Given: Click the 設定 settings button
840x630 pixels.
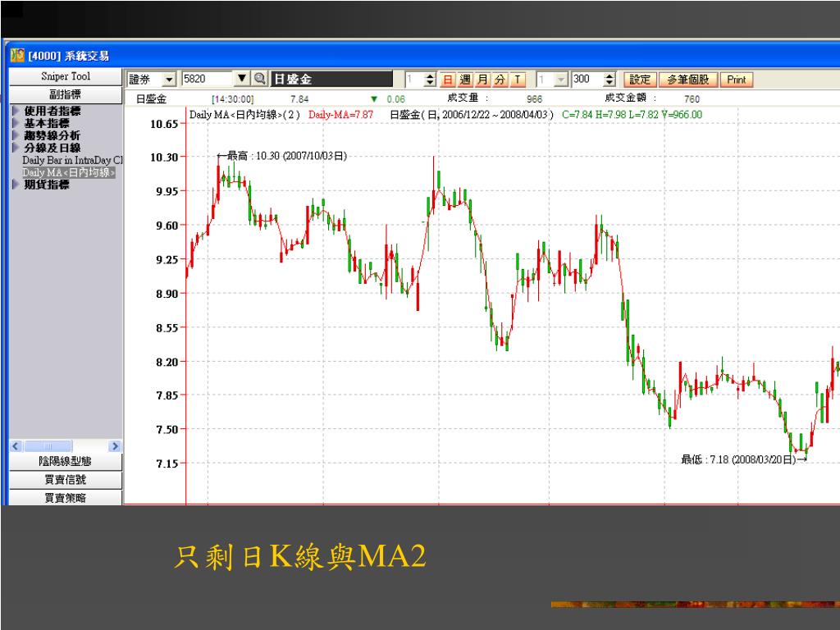Looking at the screenshot, I should click(x=640, y=80).
